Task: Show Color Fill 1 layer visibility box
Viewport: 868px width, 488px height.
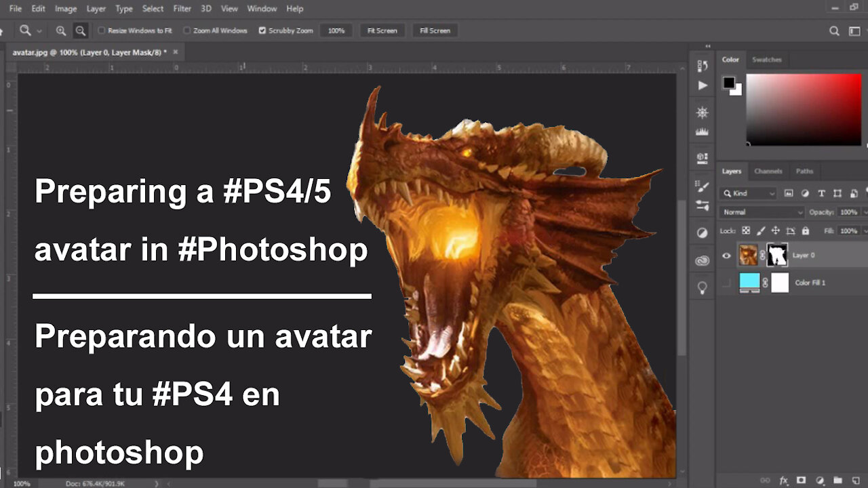Action: 726,283
